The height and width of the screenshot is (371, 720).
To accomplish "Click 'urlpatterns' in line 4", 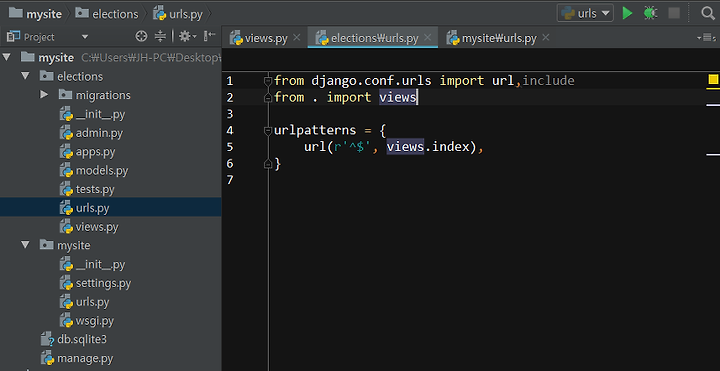I will point(315,131).
